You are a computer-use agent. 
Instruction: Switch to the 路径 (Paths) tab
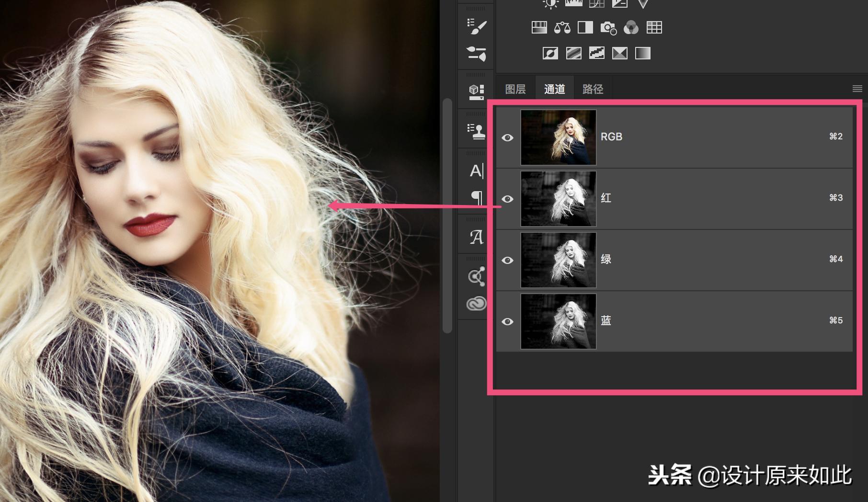[x=593, y=89]
